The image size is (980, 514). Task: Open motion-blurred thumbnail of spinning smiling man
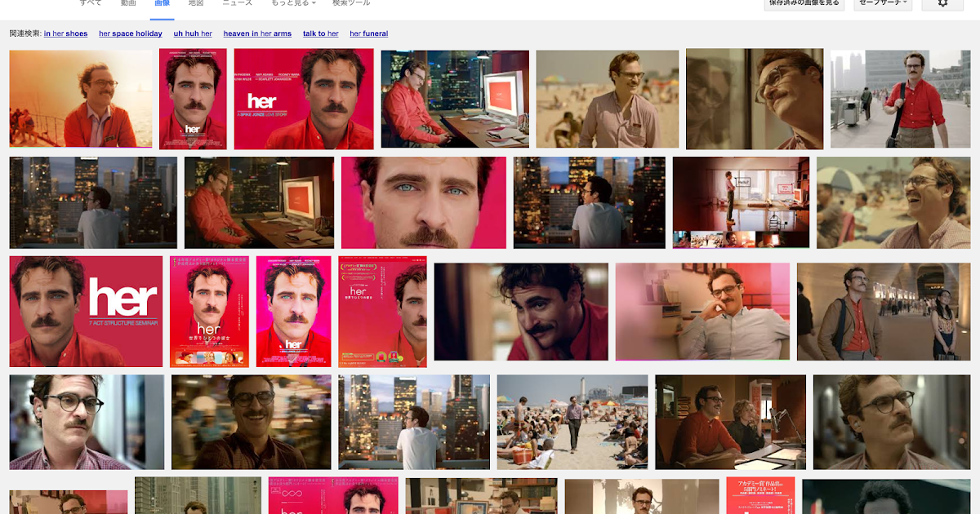point(252,423)
